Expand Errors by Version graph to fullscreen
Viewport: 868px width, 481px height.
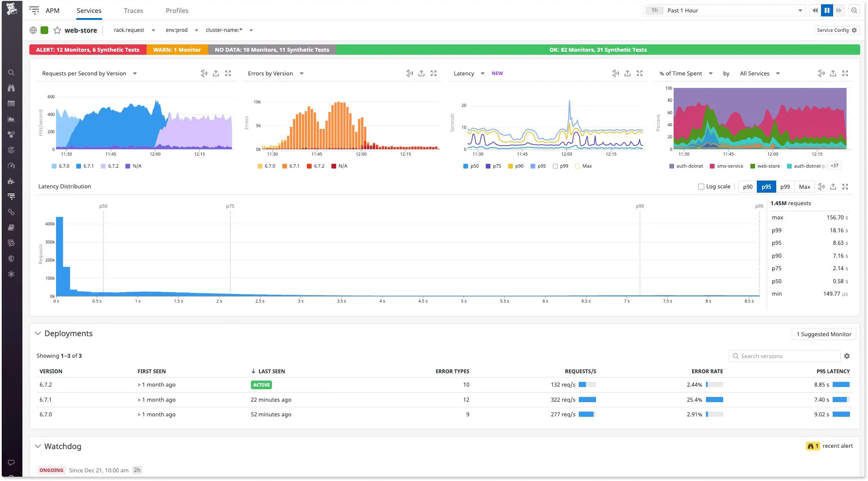pos(434,73)
